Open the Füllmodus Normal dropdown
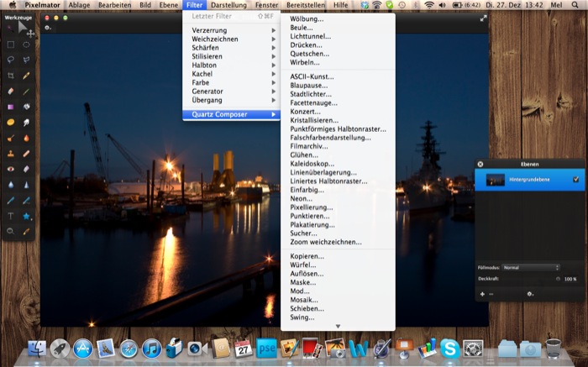The image size is (588, 367). click(x=531, y=267)
